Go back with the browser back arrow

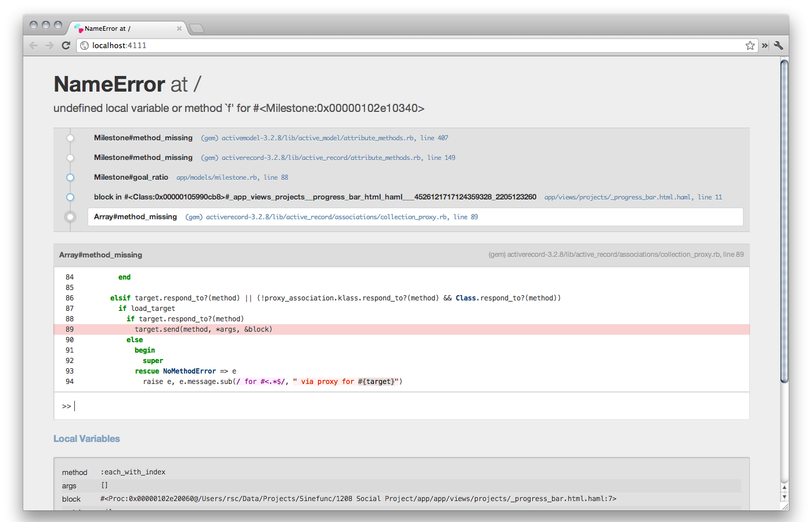pos(34,45)
